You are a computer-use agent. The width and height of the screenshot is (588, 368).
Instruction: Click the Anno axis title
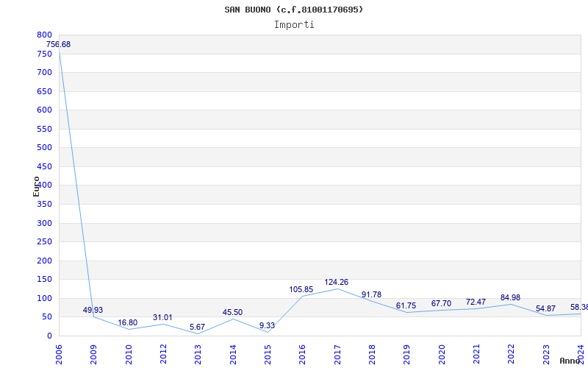coord(572,361)
